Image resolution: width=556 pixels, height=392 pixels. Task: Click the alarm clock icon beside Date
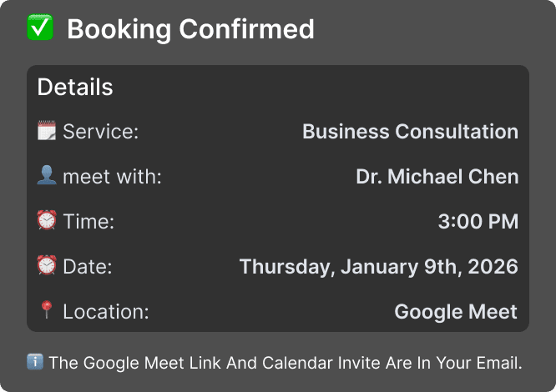47,266
